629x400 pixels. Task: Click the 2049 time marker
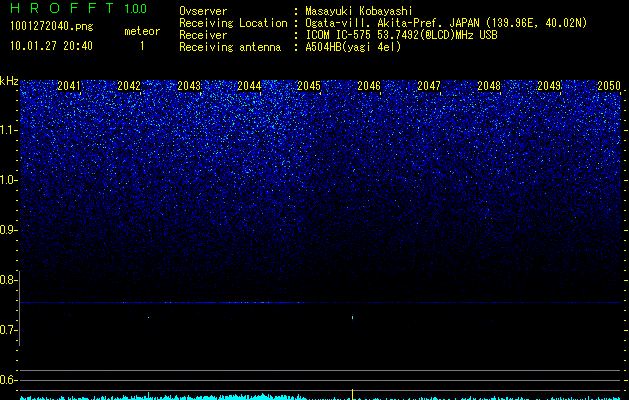[x=549, y=85]
